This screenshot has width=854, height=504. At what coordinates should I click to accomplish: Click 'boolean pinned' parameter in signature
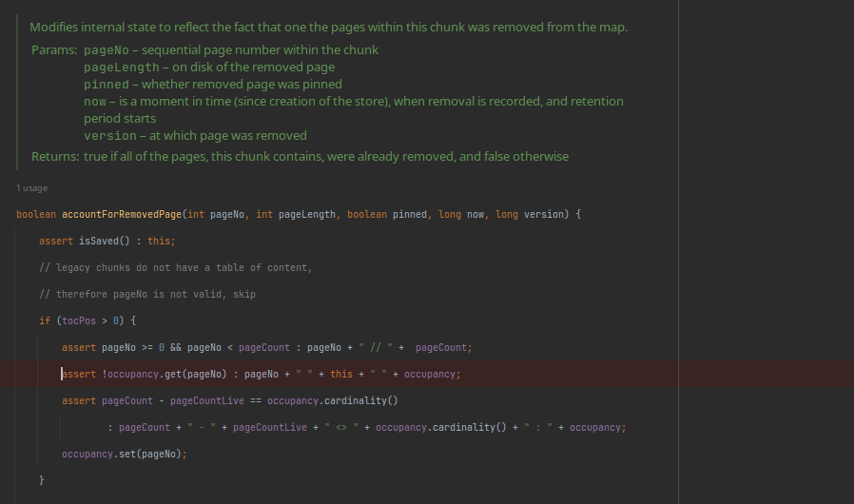pos(387,214)
